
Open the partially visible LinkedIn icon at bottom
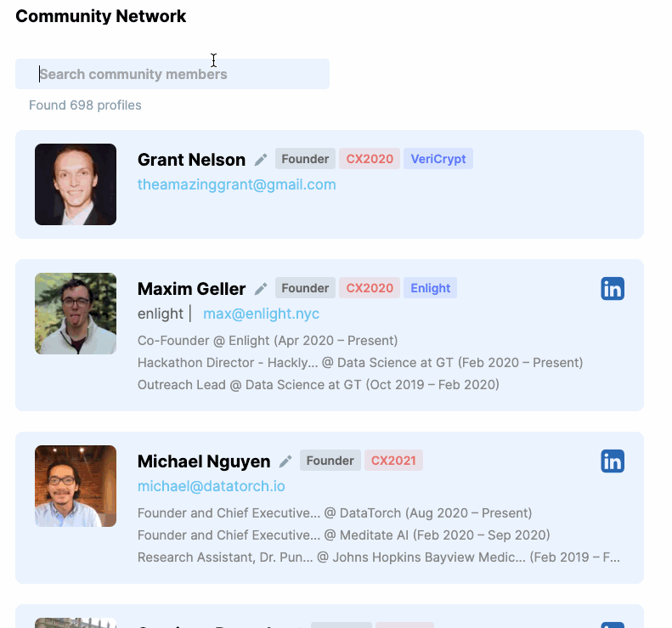pos(613,625)
